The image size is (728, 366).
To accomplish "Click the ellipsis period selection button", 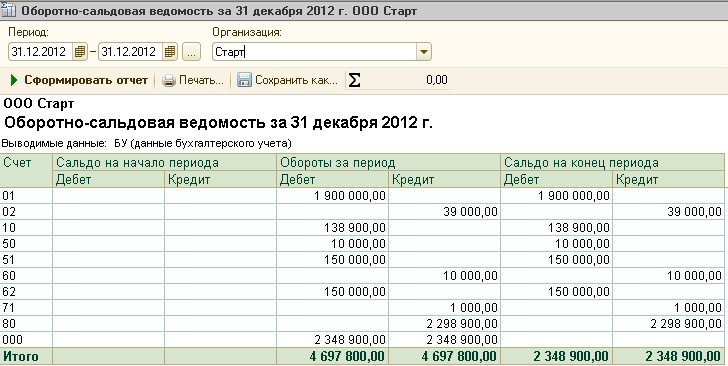I will pyautogui.click(x=191, y=52).
